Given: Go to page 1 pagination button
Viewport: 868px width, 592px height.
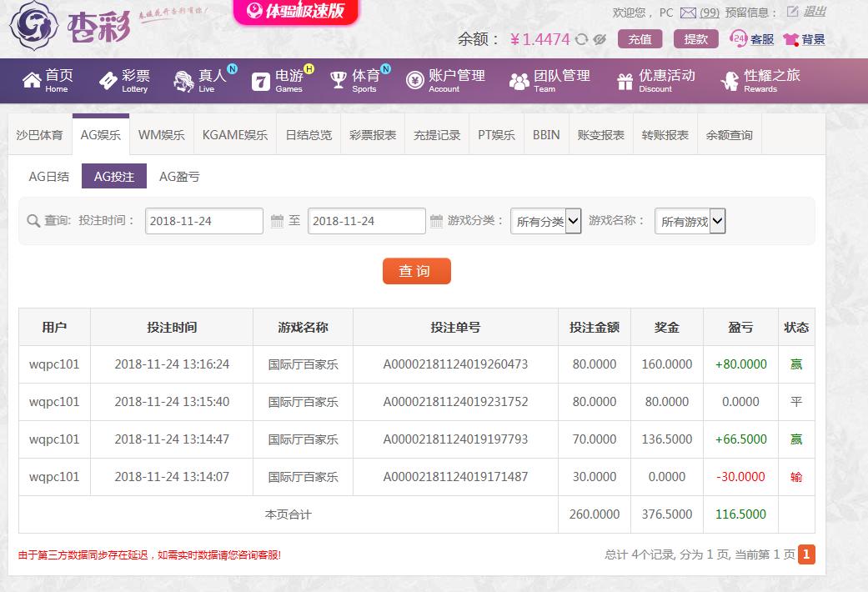Looking at the screenshot, I should [806, 554].
